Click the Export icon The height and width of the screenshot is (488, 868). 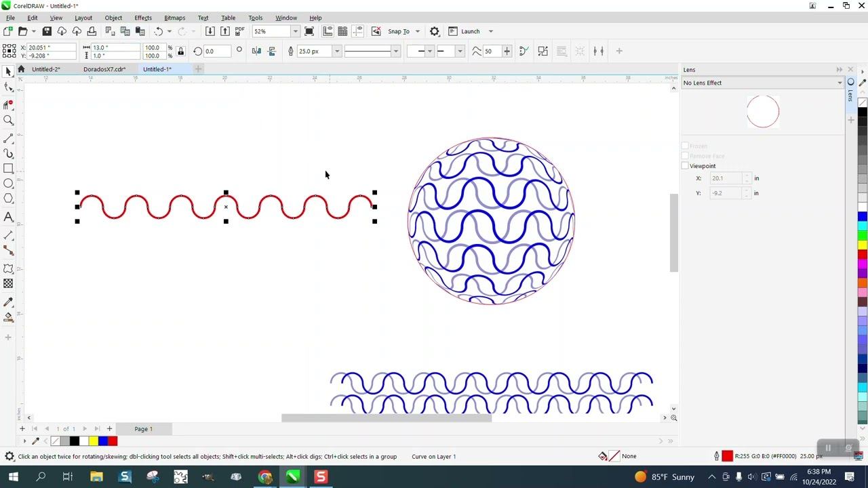click(x=224, y=31)
